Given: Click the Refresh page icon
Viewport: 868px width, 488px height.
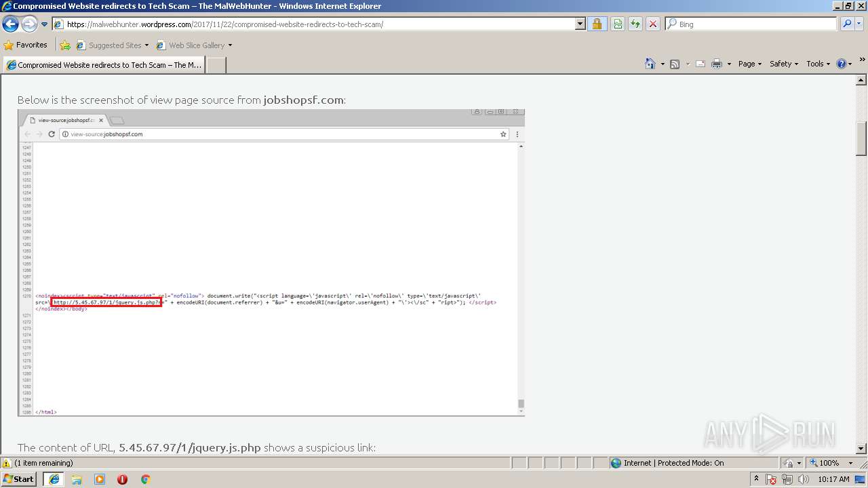Looking at the screenshot, I should point(635,24).
